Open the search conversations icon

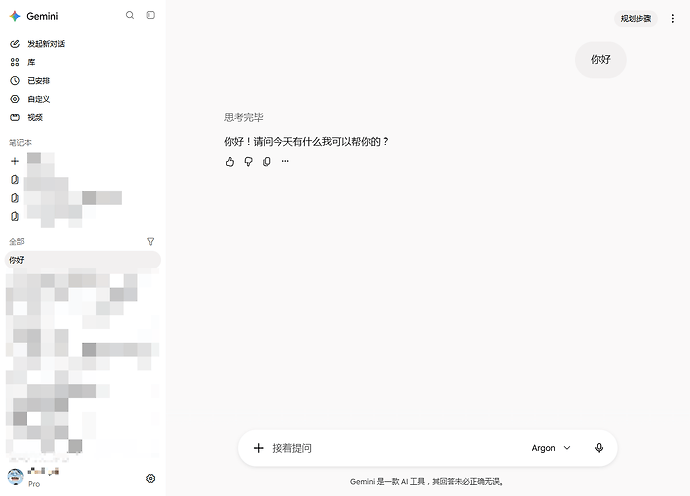coord(130,15)
